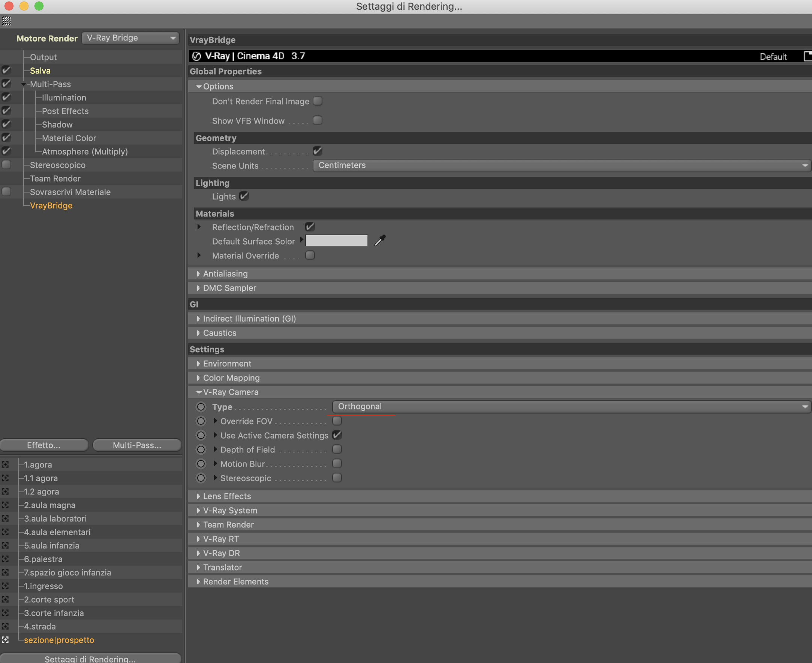Click the eyedropper color picker icon
This screenshot has width=812, height=663.
380,240
